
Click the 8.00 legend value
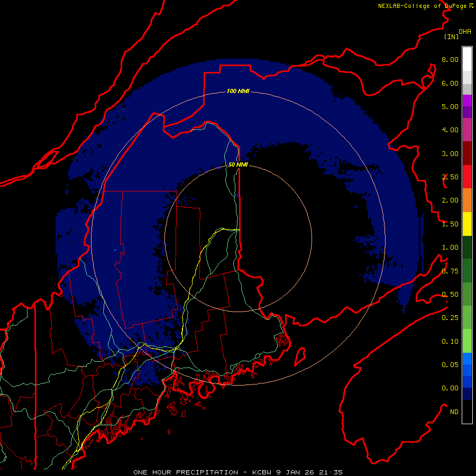pos(450,59)
